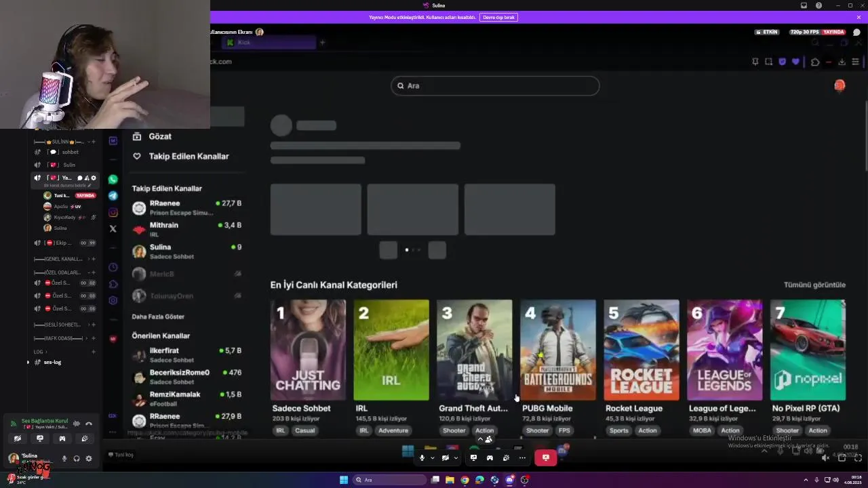Screen dimensions: 868x488
Task: Open the Sulina channel in the followed list
Action: [x=186, y=251]
